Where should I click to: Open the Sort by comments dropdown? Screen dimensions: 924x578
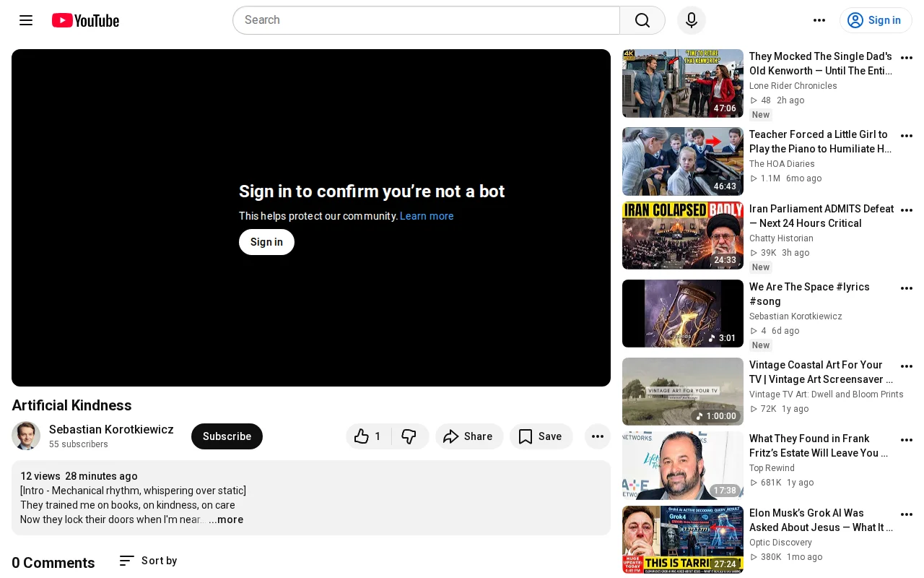pyautogui.click(x=148, y=561)
